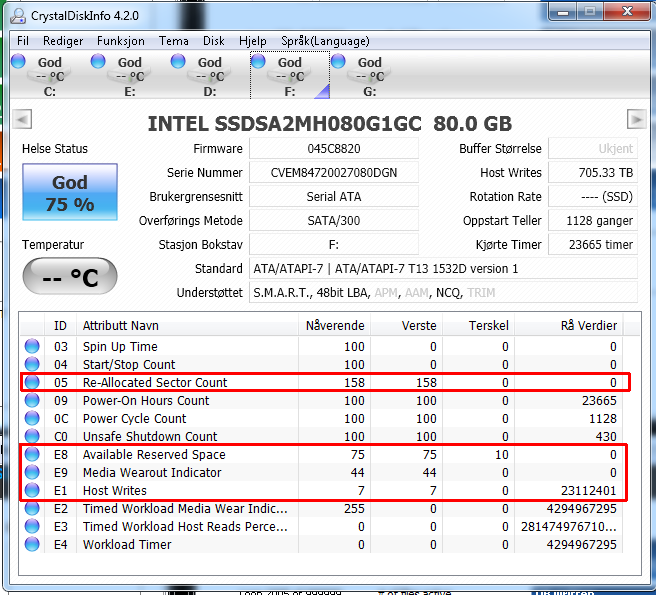Click the CrystalDiskInfo title bar icon
This screenshot has height=595, width=656.
[18, 15]
